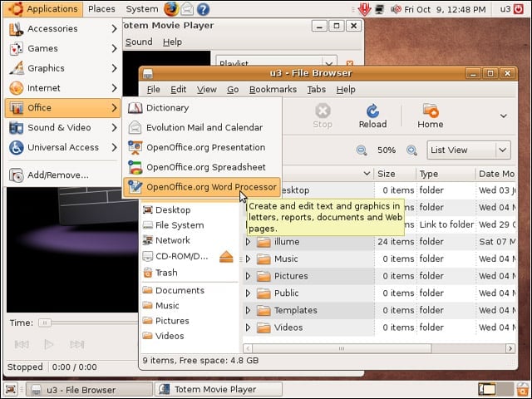This screenshot has width=532, height=399.
Task: Click Reload in File Browser toolbar
Action: tap(372, 116)
